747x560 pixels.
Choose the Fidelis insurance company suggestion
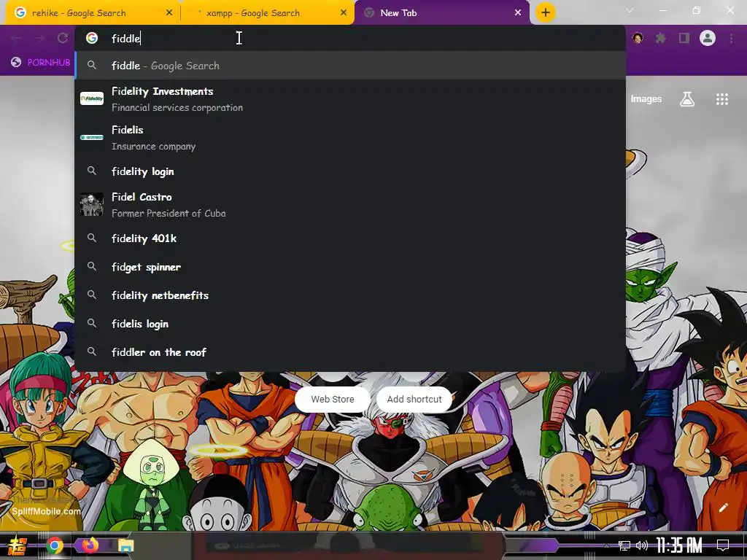(350, 138)
